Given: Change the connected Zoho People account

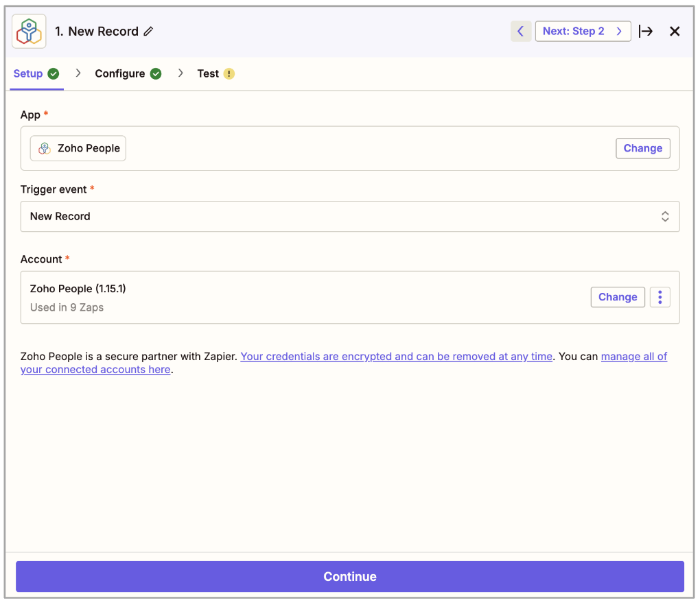Looking at the screenshot, I should 618,297.
